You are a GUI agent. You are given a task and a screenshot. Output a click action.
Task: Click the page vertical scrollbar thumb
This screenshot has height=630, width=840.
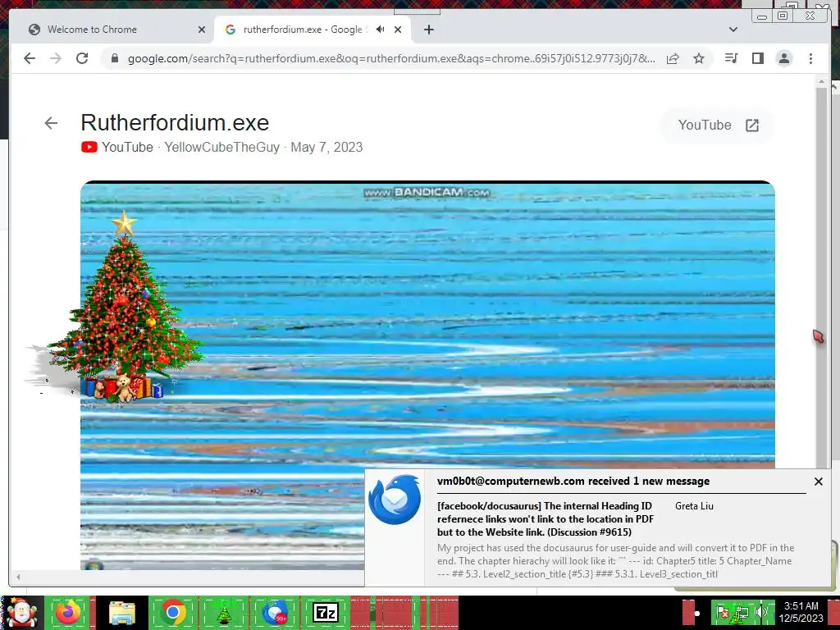point(821,279)
